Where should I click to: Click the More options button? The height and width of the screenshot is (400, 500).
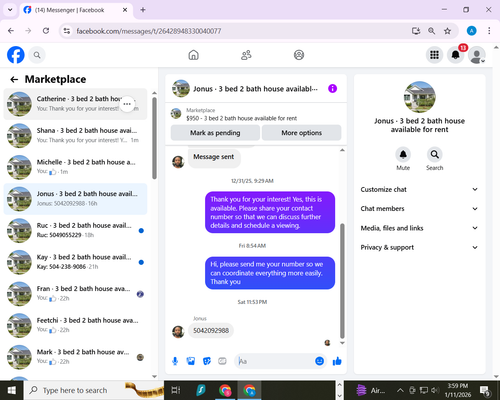302,133
